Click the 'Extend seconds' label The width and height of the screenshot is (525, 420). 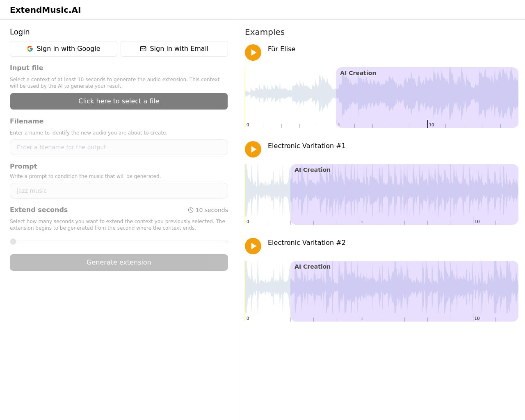click(x=39, y=210)
